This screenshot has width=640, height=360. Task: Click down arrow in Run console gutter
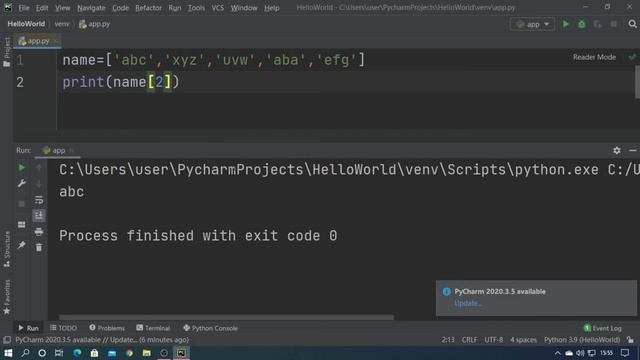pyautogui.click(x=39, y=184)
